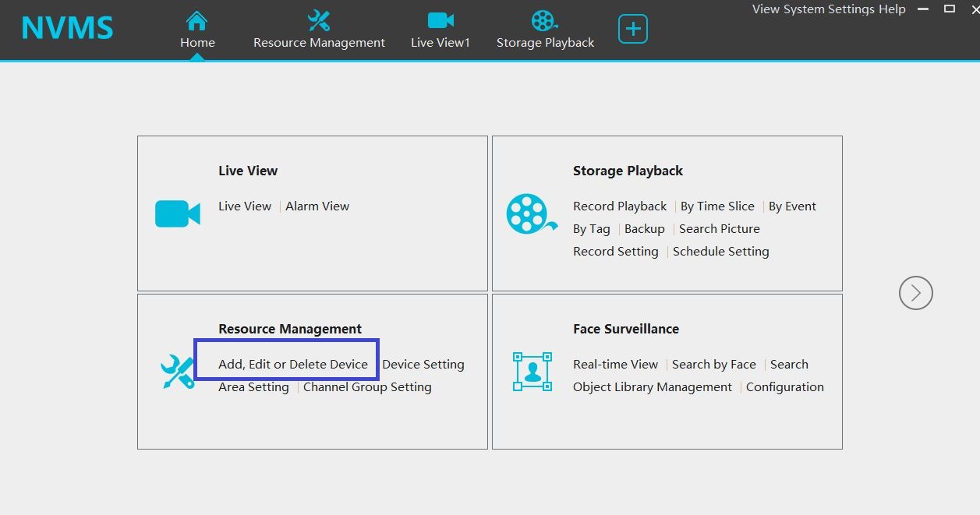The image size is (980, 515).
Task: Open Add, Edit or Delete Device
Action: (x=294, y=364)
